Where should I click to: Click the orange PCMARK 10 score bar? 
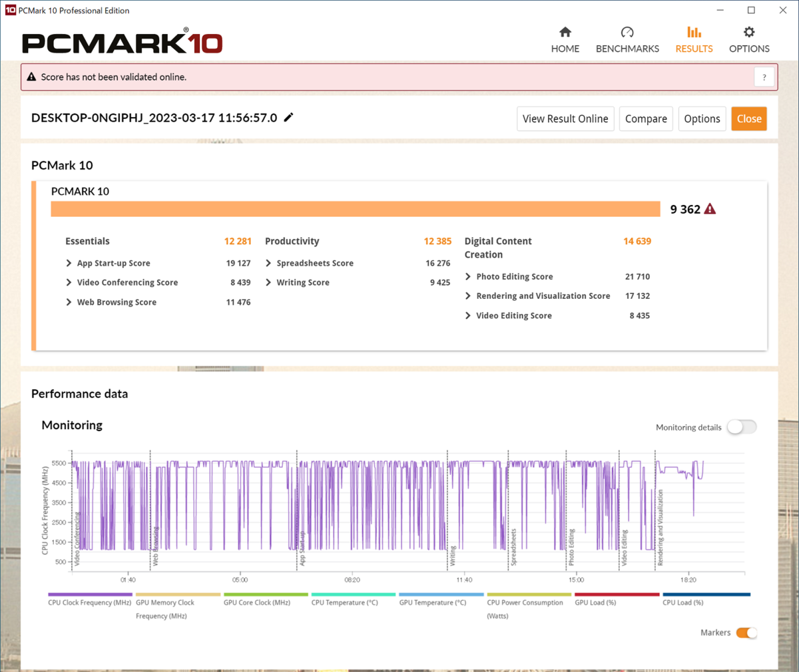click(356, 209)
